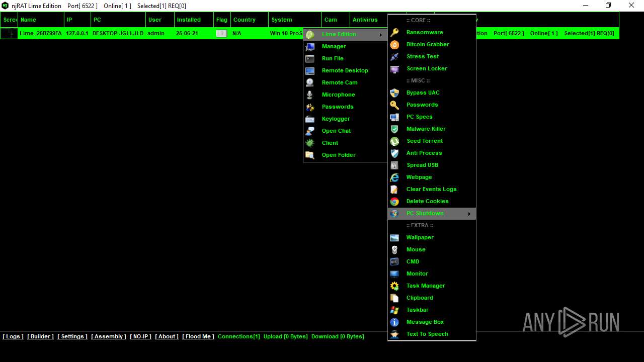Viewport: 644px width, 362px height.
Task: Click the Country column header
Action: click(x=250, y=20)
